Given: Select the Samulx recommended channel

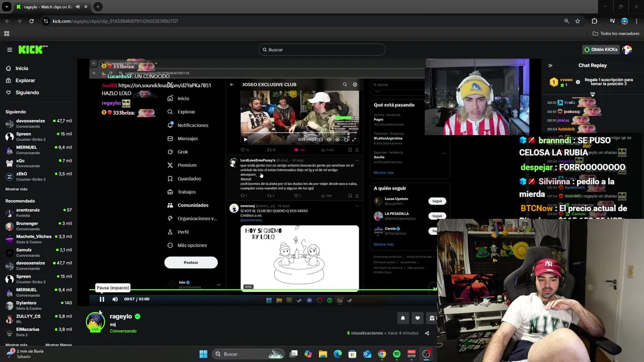Looking at the screenshot, I should tap(38, 252).
